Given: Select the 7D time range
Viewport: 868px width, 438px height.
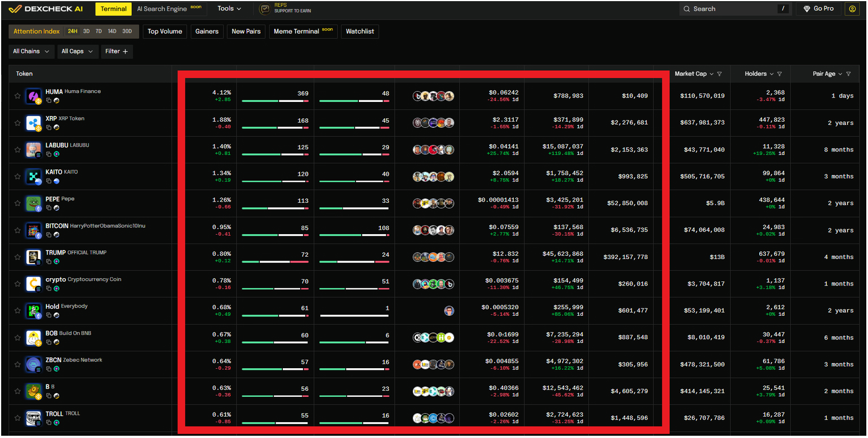Looking at the screenshot, I should click(x=99, y=32).
